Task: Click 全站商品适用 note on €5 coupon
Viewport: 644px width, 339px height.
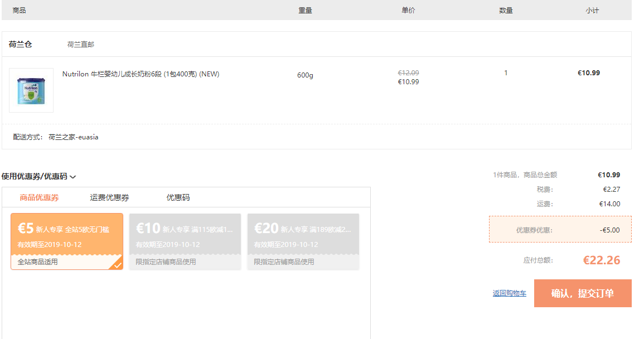Action: point(37,261)
